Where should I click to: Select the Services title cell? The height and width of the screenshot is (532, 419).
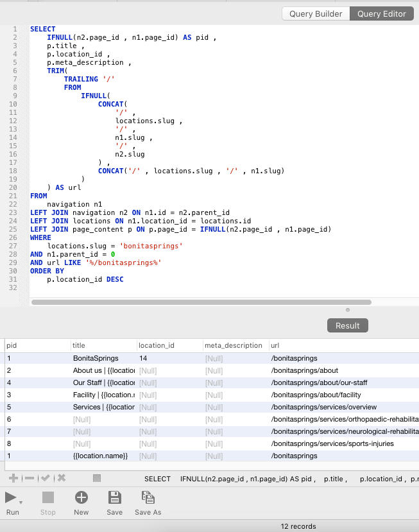pyautogui.click(x=103, y=407)
